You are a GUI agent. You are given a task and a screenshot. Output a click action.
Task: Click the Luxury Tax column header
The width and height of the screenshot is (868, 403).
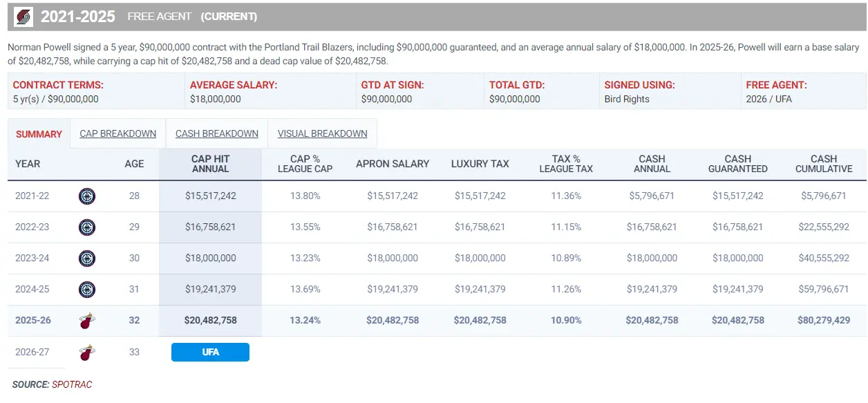click(x=480, y=164)
